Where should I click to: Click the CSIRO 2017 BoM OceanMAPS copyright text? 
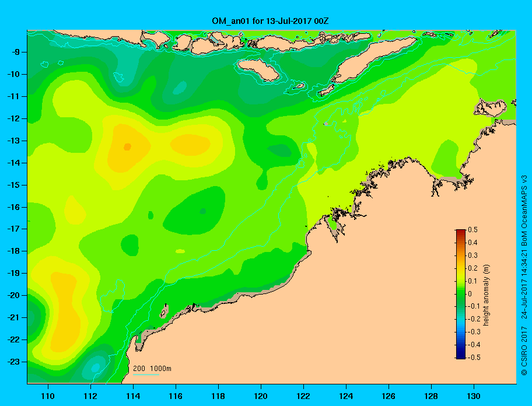click(524, 275)
